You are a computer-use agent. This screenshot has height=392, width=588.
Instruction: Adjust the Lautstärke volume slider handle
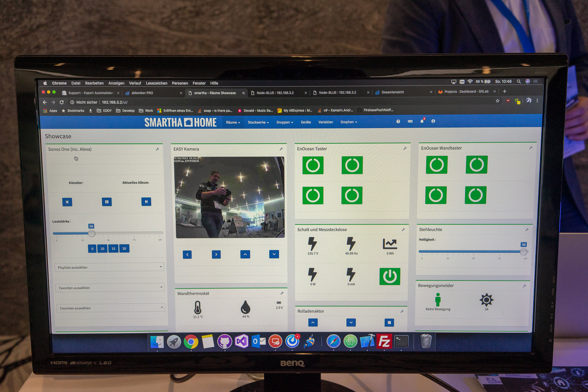click(x=91, y=233)
